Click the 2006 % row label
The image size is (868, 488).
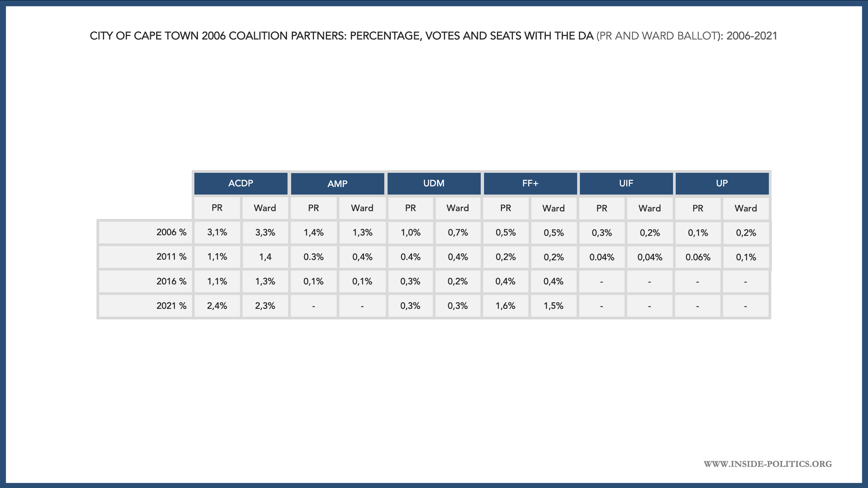tap(171, 232)
